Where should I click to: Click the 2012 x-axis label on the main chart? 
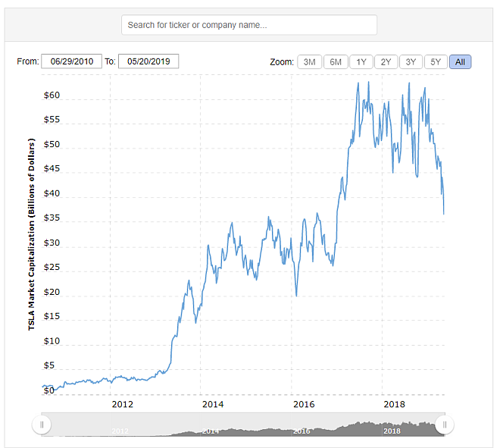point(122,403)
